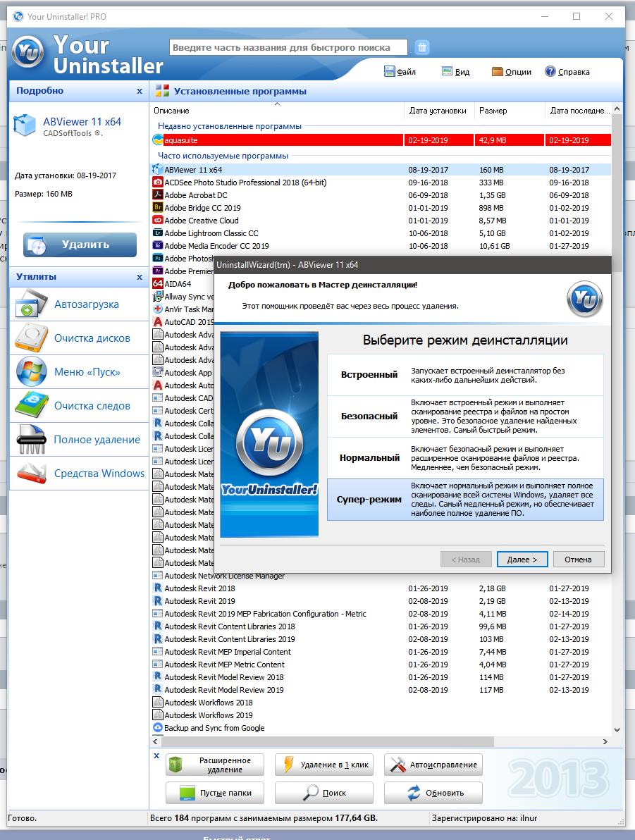Open the Справка menu
The width and height of the screenshot is (635, 840).
[567, 72]
